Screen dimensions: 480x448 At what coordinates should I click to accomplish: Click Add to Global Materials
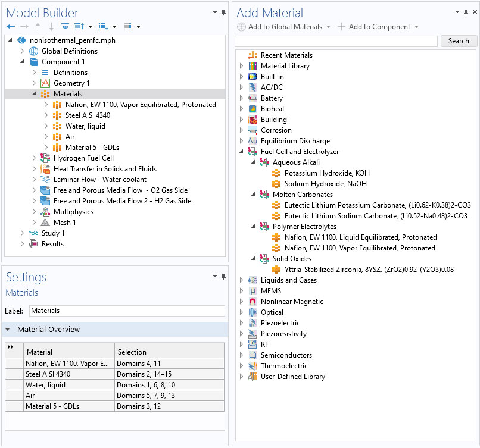pyautogui.click(x=283, y=26)
